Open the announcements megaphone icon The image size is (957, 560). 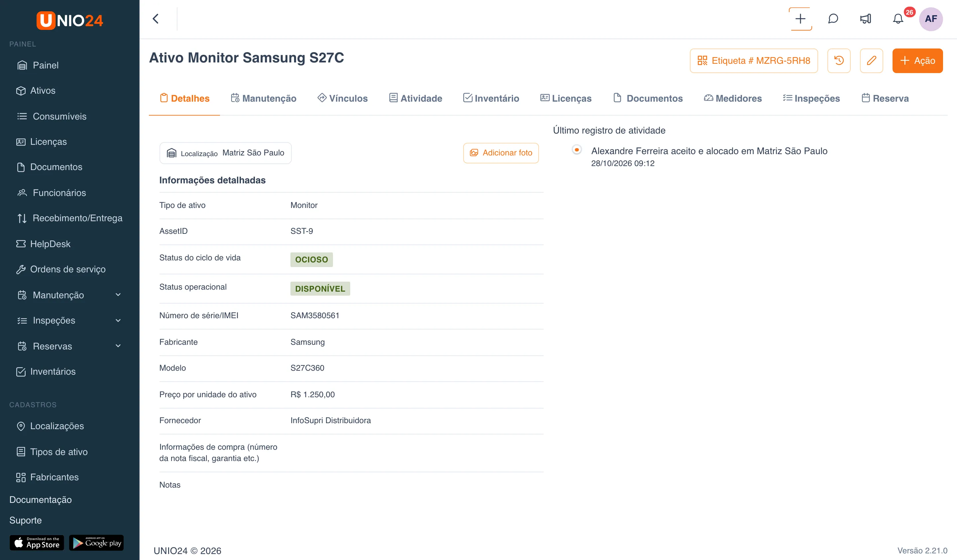866,19
